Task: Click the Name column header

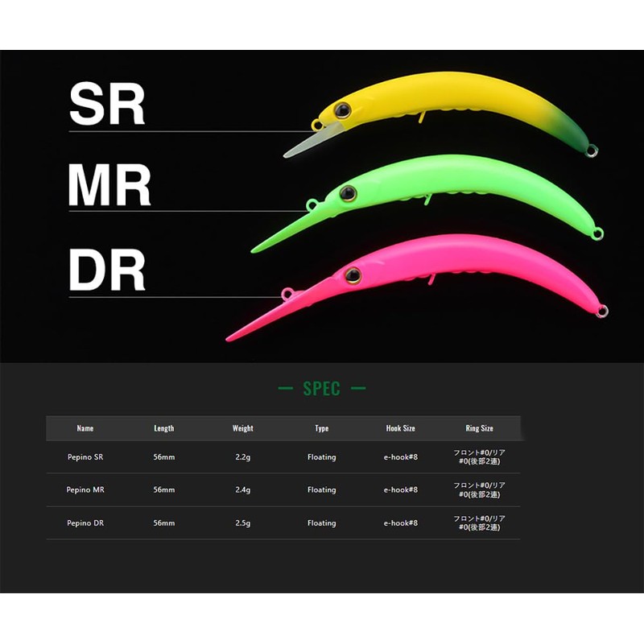Action: pos(85,428)
